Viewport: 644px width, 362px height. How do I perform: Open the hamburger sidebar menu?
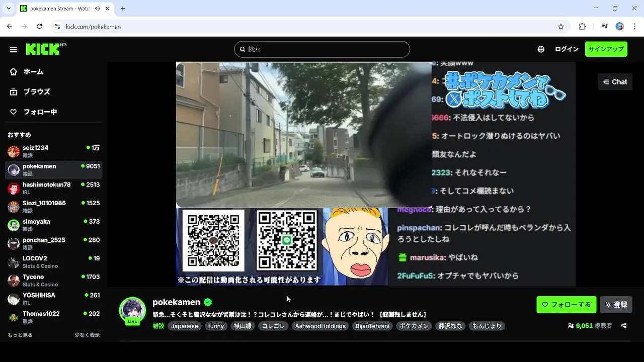pyautogui.click(x=14, y=49)
